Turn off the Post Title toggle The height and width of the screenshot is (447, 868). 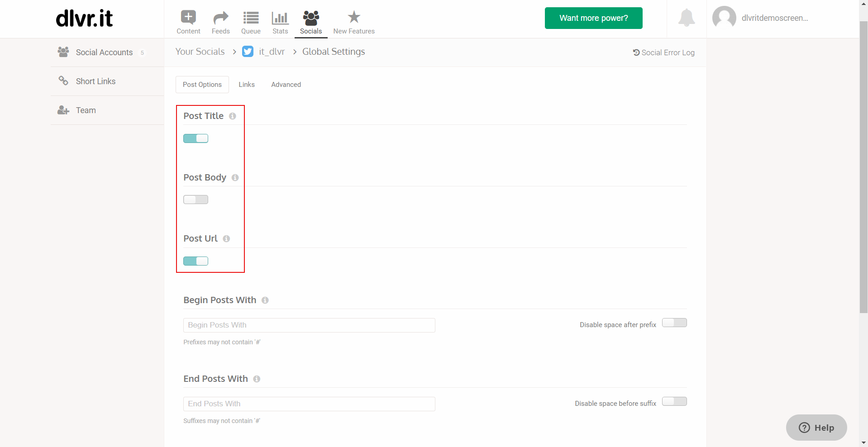click(x=196, y=138)
